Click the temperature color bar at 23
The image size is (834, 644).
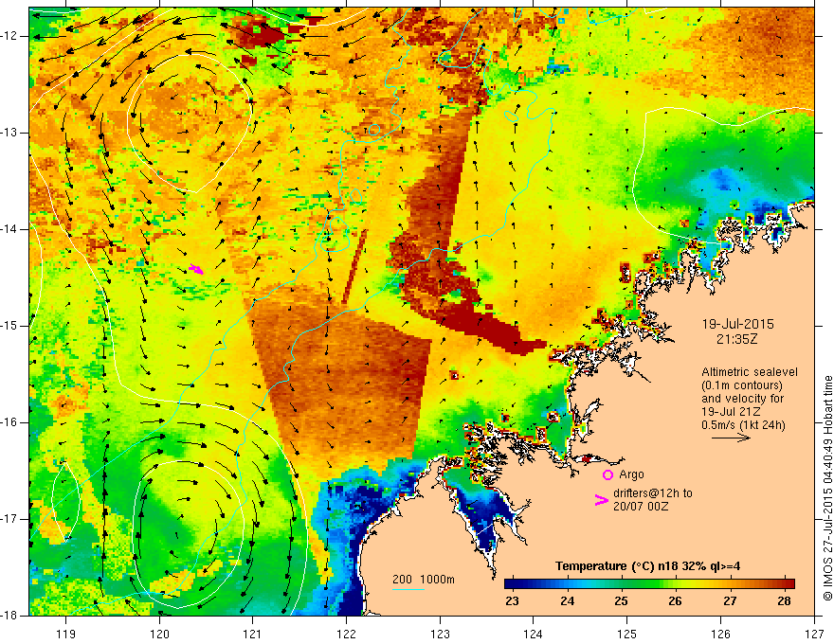click(512, 583)
